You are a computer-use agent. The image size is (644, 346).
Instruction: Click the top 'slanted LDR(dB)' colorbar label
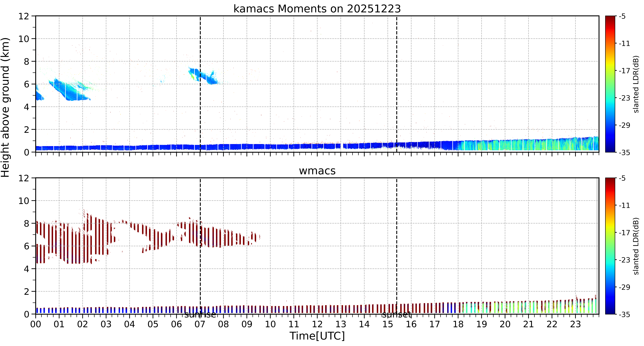tap(636, 84)
